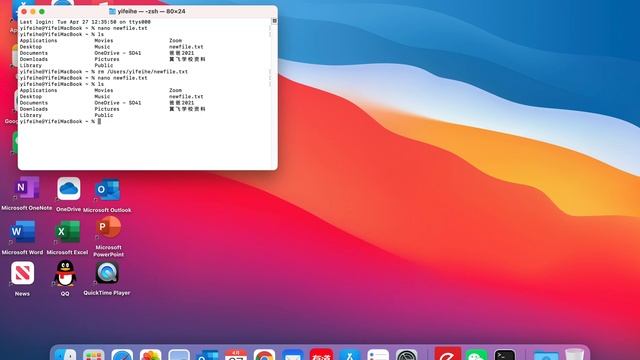The height and width of the screenshot is (360, 640).
Task: Close the Terminal window
Action: click(24, 11)
